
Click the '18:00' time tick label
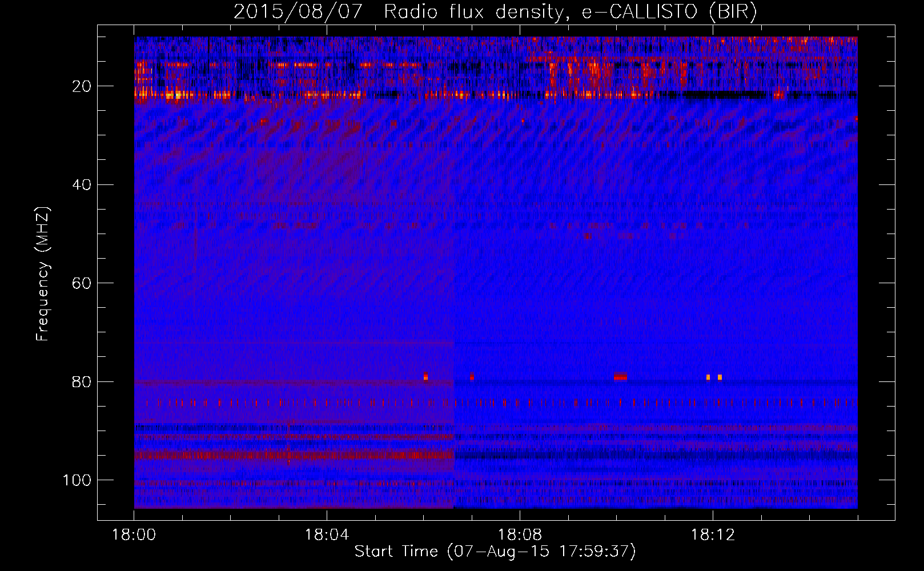[134, 535]
